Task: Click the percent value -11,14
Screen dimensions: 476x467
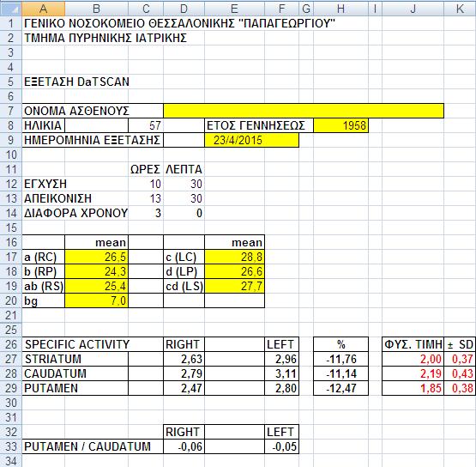Action: click(340, 373)
